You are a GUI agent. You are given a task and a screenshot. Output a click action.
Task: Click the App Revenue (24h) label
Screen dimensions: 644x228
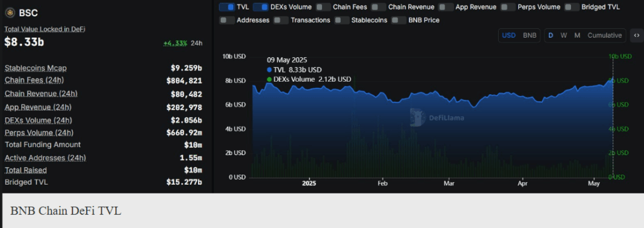[38, 107]
